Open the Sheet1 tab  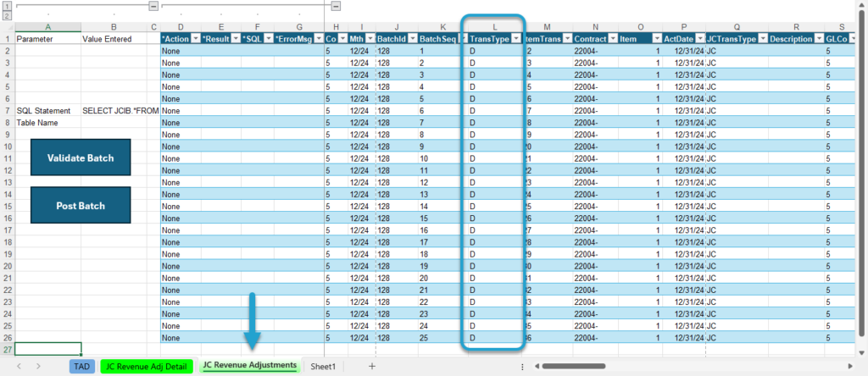click(x=323, y=366)
